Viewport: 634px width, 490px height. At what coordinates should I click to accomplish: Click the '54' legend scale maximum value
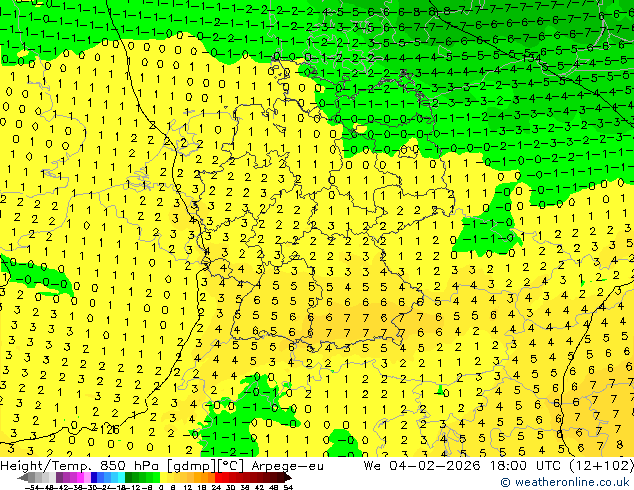pos(288,488)
